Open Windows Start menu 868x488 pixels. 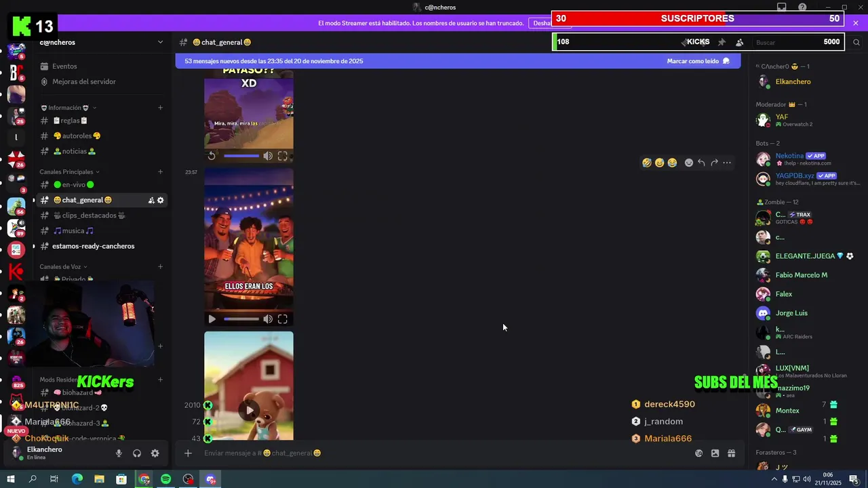coord(10,479)
